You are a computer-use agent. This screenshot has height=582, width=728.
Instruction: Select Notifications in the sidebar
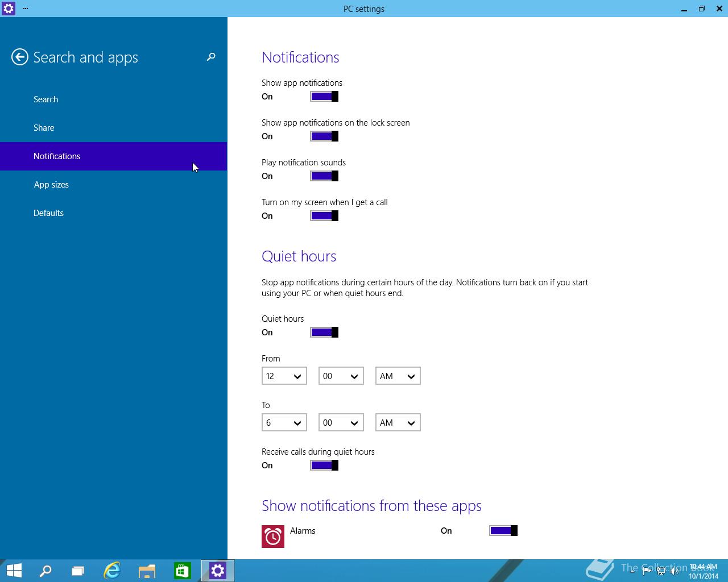(x=114, y=156)
